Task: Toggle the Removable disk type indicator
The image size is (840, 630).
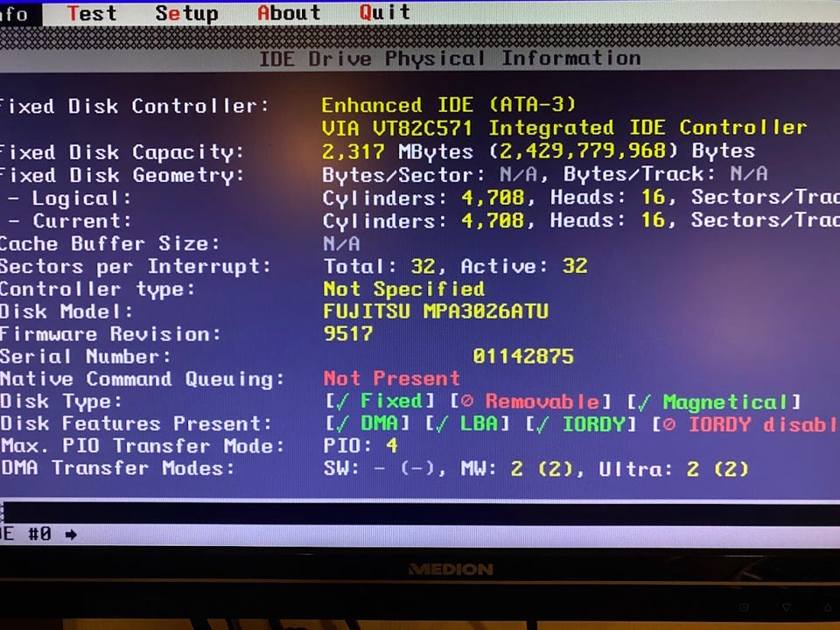Action: [530, 402]
